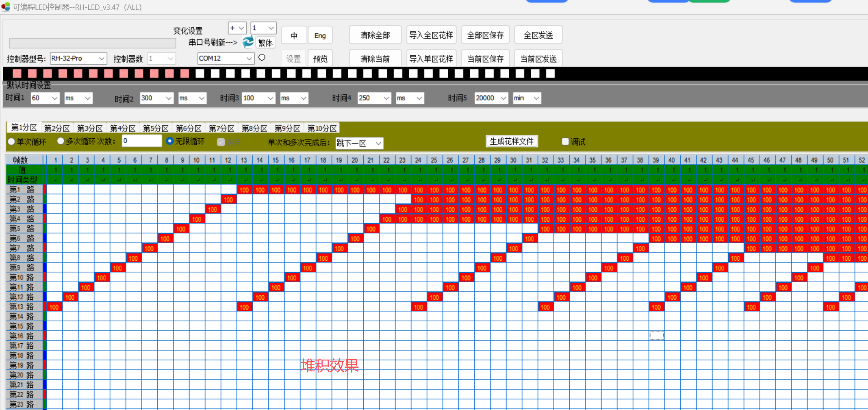Select the 多次循环 radio button
Image resolution: width=868 pixels, height=410 pixels.
point(61,141)
